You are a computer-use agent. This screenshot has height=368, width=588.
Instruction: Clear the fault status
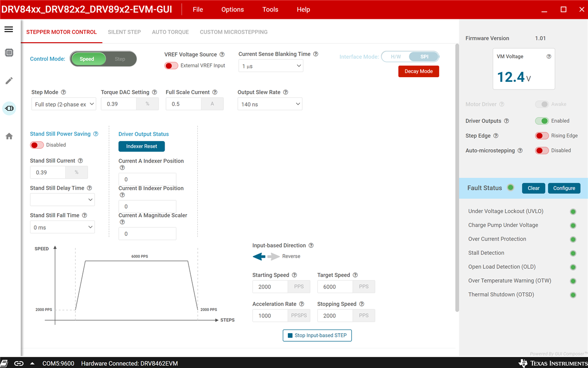[x=533, y=188]
